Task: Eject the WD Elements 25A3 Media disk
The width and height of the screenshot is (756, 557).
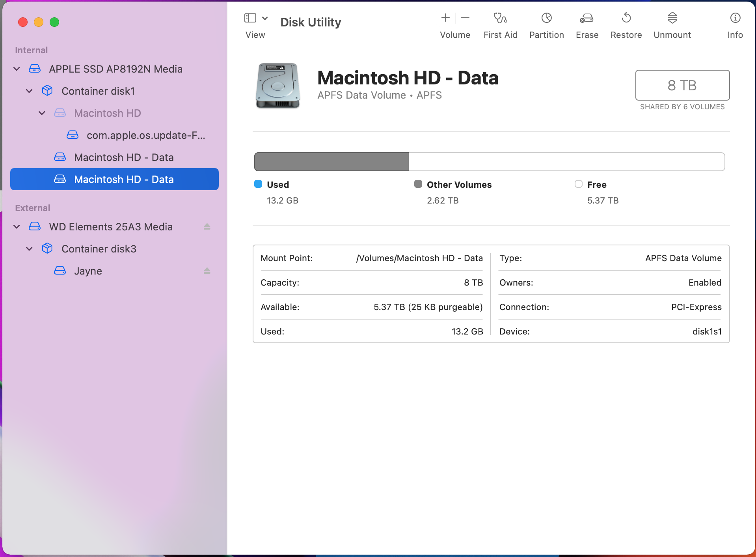Action: 207,227
